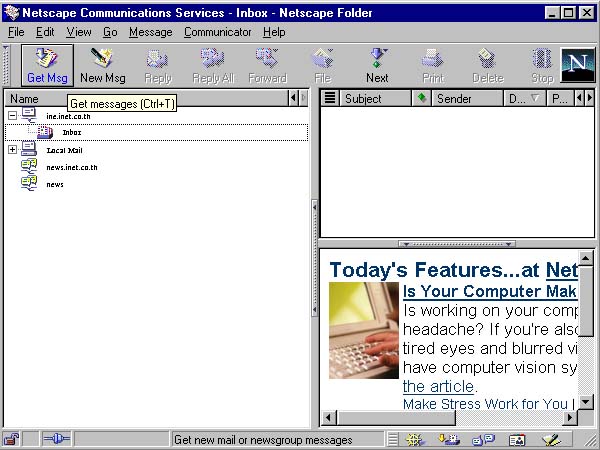
Task: Click preview pane scroll left arrow
Action: click(x=328, y=417)
